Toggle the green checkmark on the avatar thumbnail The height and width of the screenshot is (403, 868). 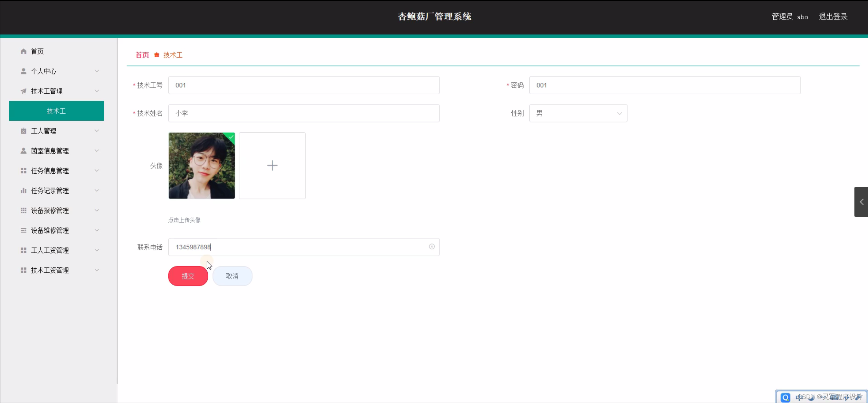tap(230, 136)
